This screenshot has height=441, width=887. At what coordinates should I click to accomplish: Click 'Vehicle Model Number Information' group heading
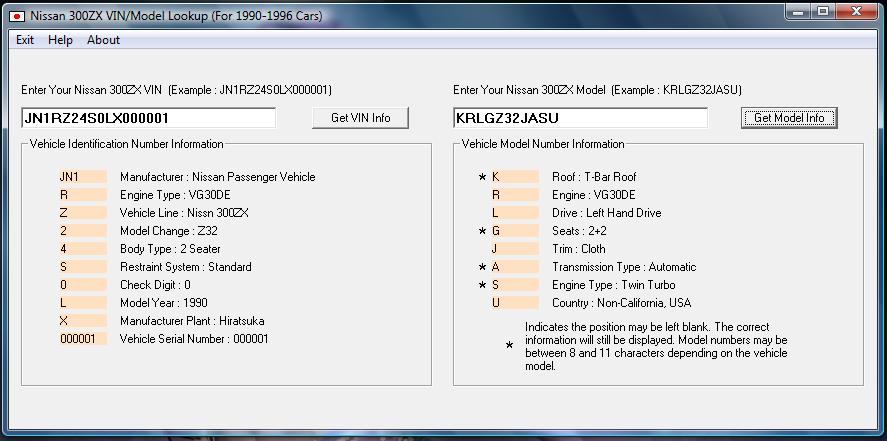click(x=543, y=144)
